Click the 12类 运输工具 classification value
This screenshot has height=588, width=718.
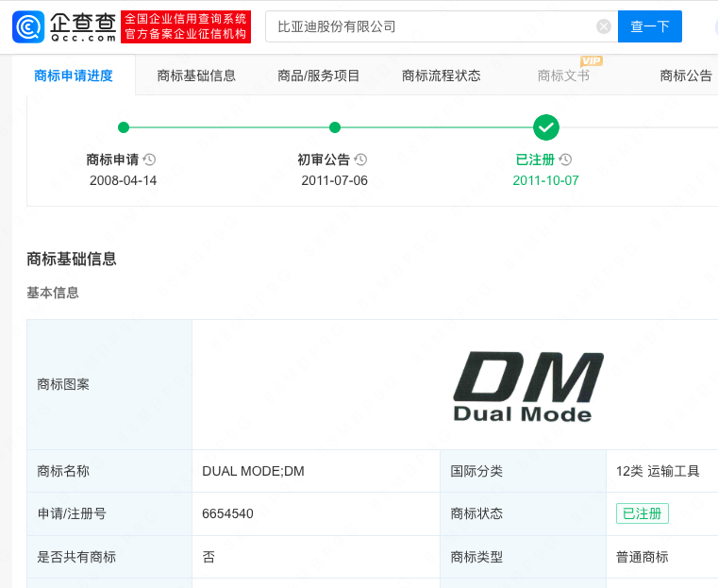click(658, 471)
